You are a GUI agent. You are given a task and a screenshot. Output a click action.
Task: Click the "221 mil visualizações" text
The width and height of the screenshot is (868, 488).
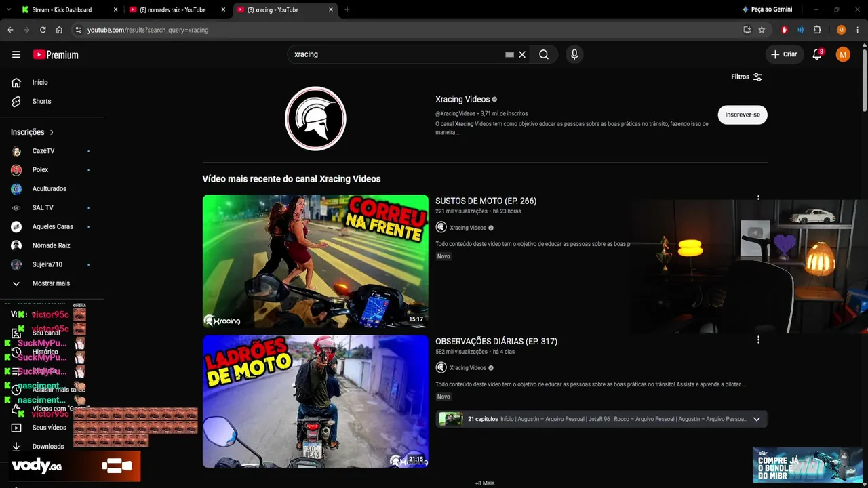pos(461,211)
